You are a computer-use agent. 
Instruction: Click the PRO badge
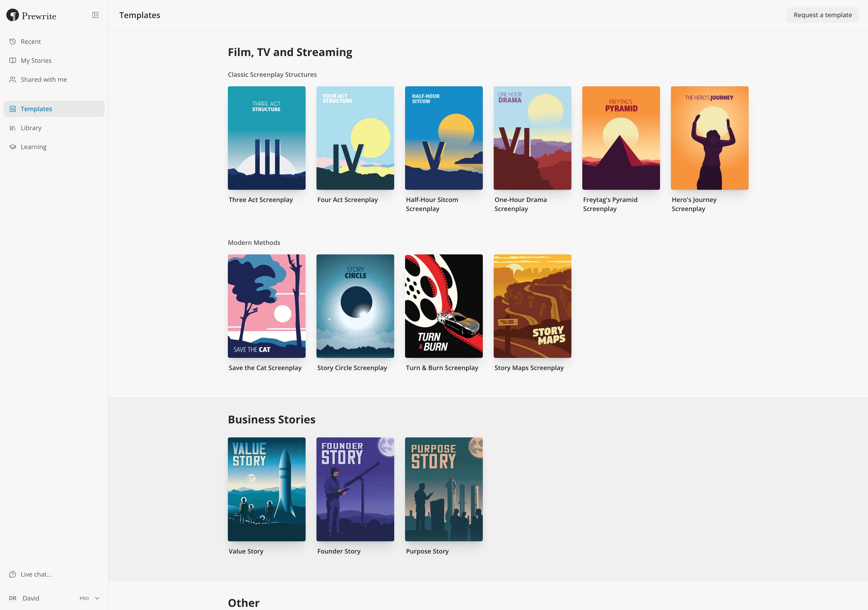click(84, 598)
